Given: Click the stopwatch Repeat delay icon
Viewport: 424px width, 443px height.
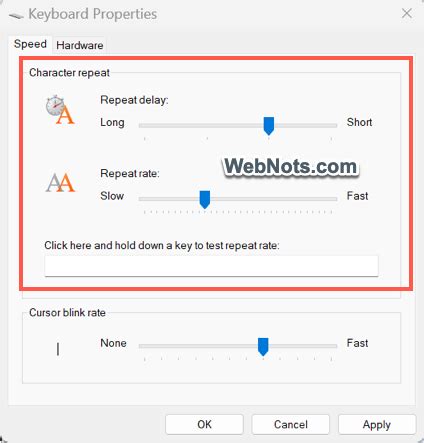Looking at the screenshot, I should [x=60, y=110].
